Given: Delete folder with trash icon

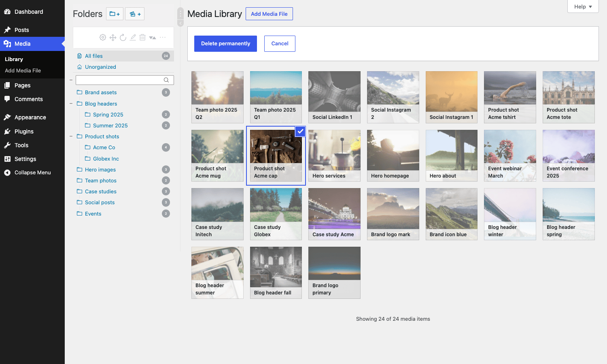Looking at the screenshot, I should (142, 37).
